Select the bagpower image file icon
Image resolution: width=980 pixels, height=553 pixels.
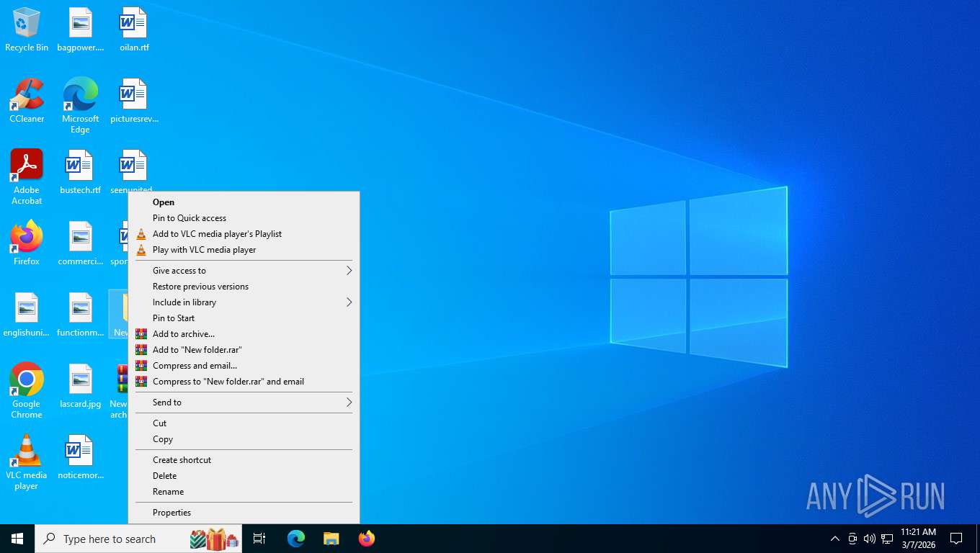[80, 30]
